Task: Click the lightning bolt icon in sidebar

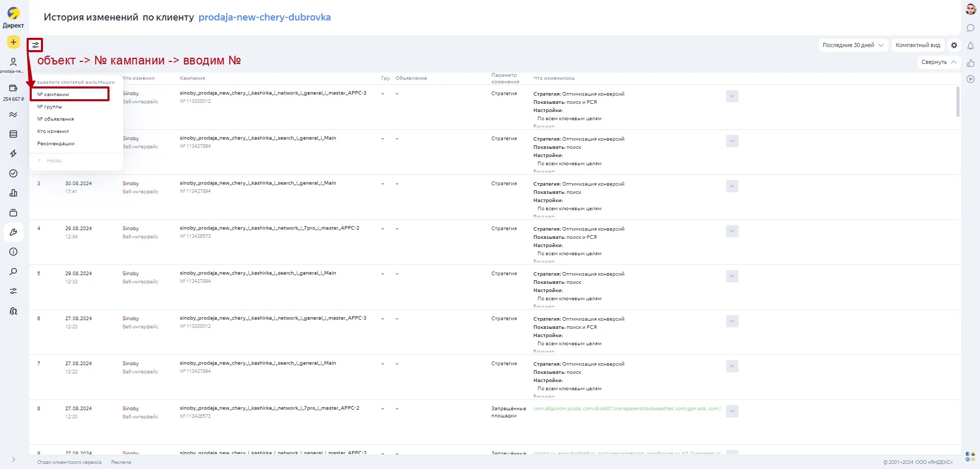Action: click(13, 153)
